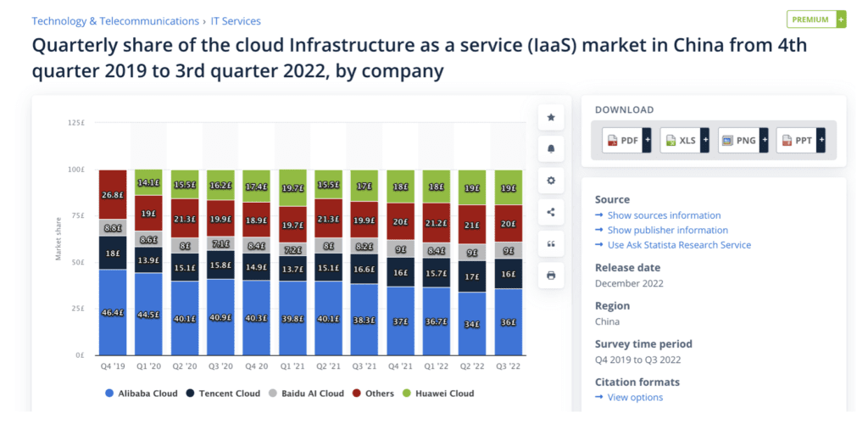Click the Market share axis title
The width and height of the screenshot is (868, 435).
pos(58,238)
